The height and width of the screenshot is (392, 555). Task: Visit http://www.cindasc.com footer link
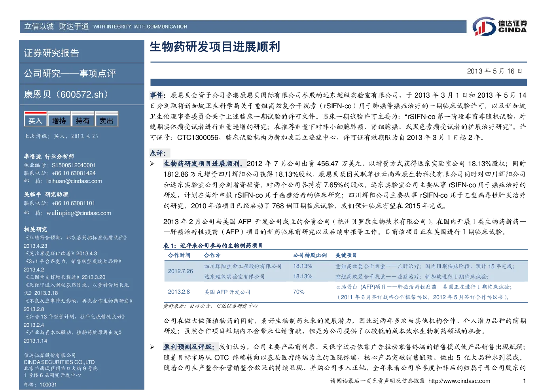459,381
